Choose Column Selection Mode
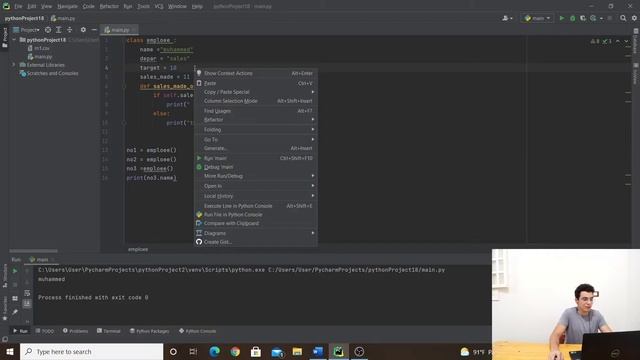 click(256, 101)
